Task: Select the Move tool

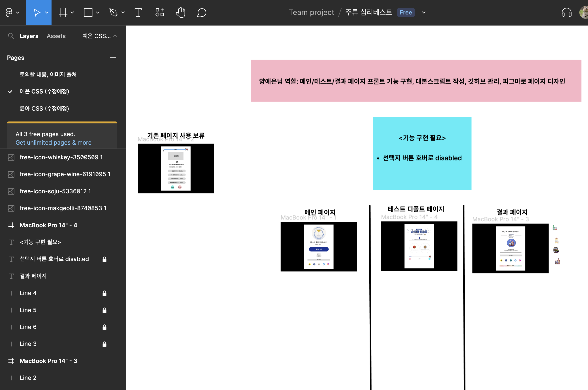Action: point(37,12)
